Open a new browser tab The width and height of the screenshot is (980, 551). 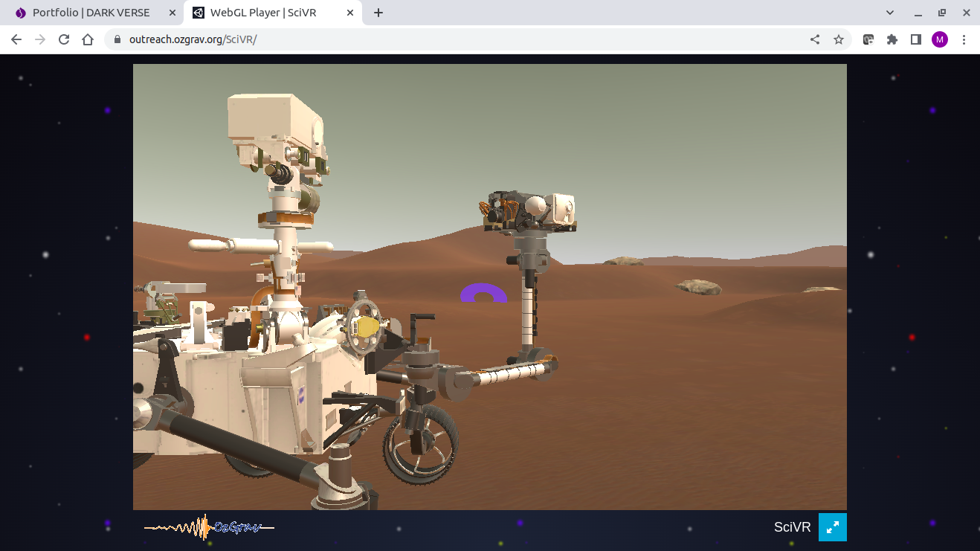(379, 13)
